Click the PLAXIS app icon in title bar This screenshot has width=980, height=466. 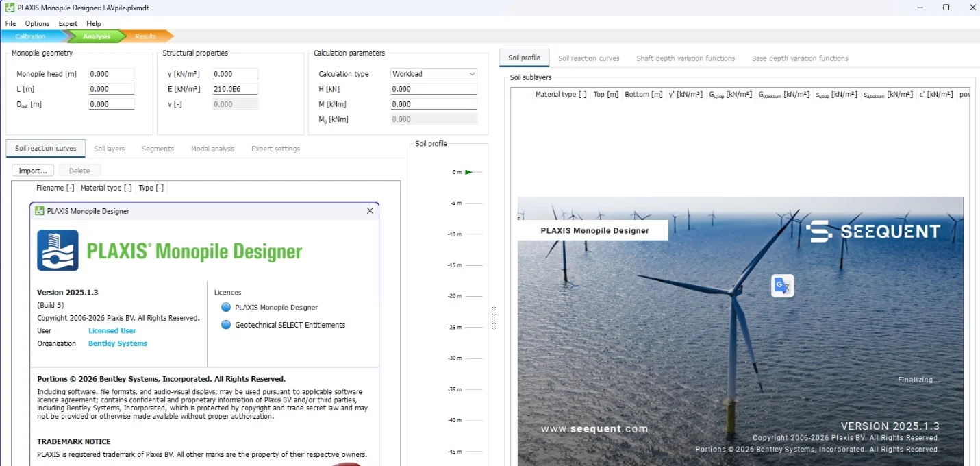[x=10, y=8]
